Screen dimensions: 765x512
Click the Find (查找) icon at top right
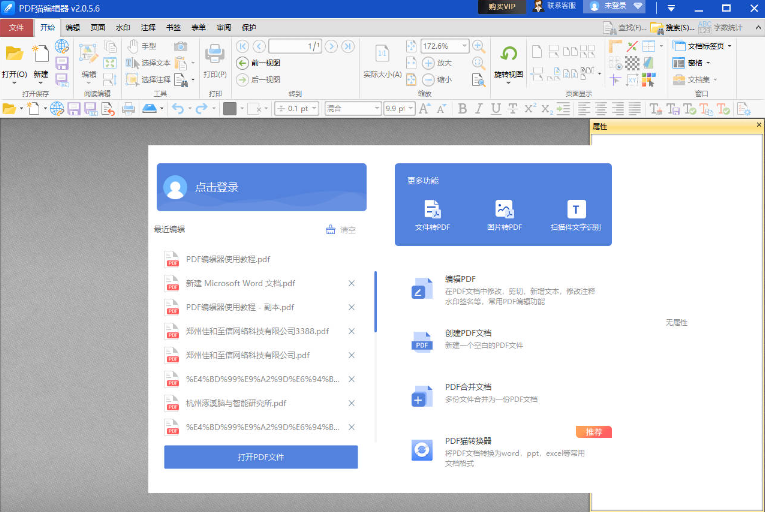610,28
